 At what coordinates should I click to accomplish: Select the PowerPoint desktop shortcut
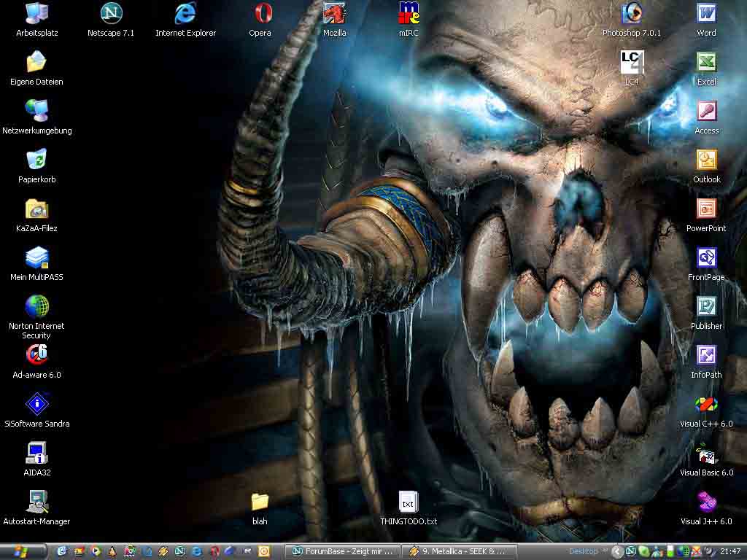(706, 215)
